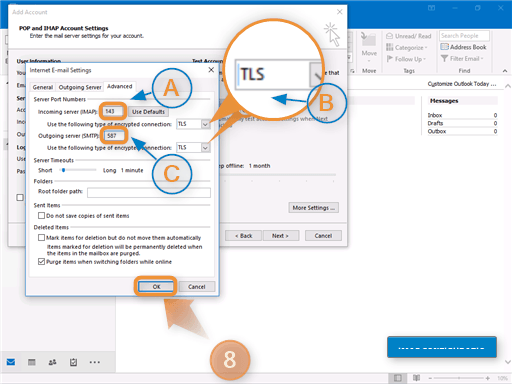Open the Follow Up dropdown
Image resolution: width=512 pixels, height=384 pixels.
click(406, 59)
